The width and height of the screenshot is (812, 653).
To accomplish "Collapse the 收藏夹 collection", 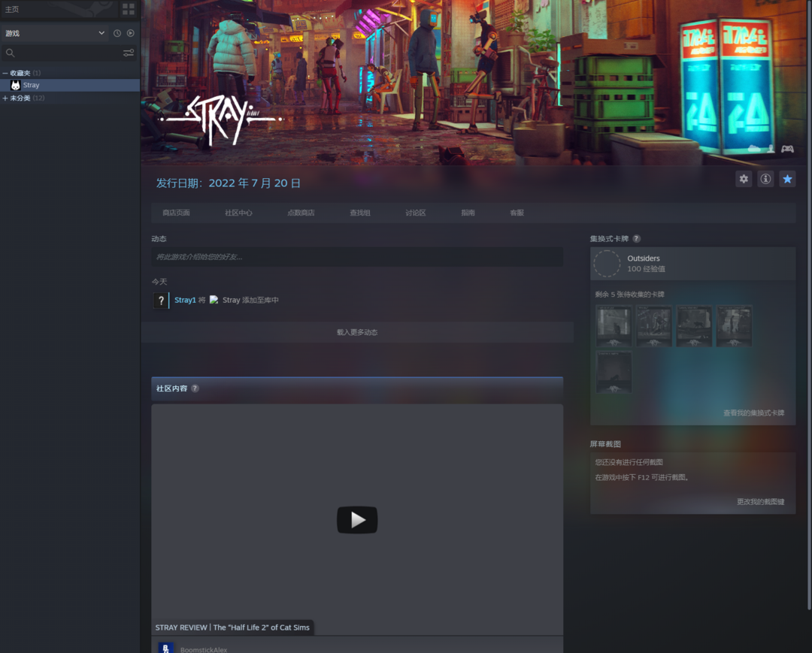I will point(5,73).
